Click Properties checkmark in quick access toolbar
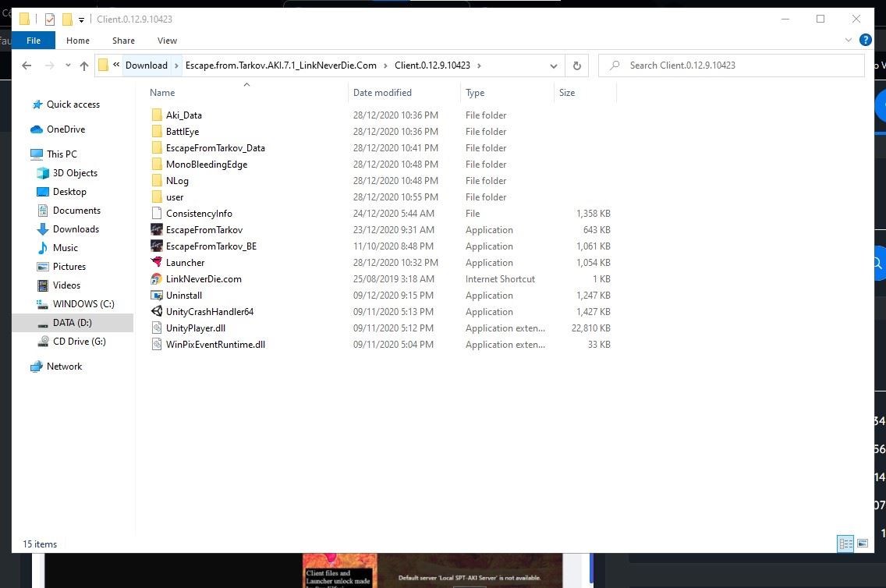This screenshot has height=588, width=886. coord(50,19)
